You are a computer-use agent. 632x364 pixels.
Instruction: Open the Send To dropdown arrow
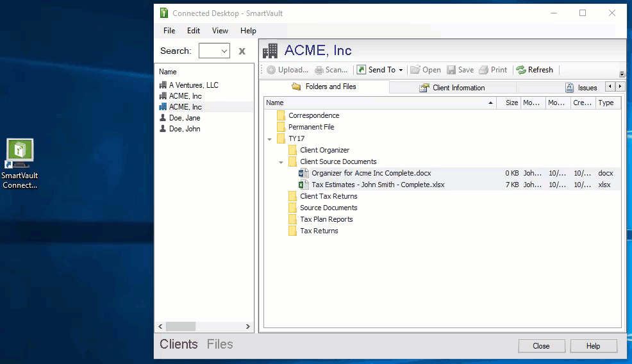[x=401, y=70]
